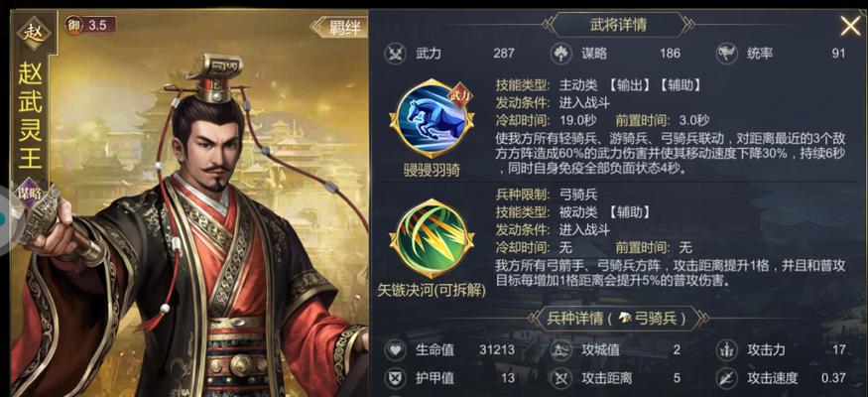Click the 谋略 strategy icon

[x=560, y=54]
